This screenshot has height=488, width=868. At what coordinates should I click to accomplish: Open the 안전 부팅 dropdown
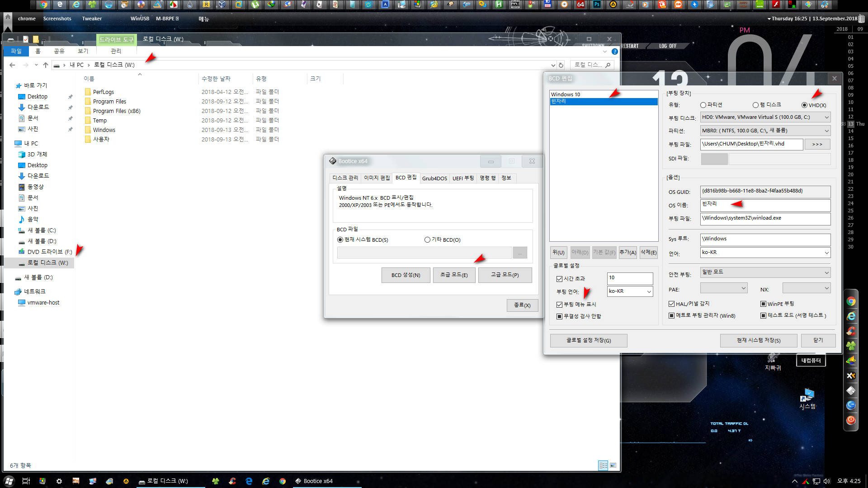[765, 272]
